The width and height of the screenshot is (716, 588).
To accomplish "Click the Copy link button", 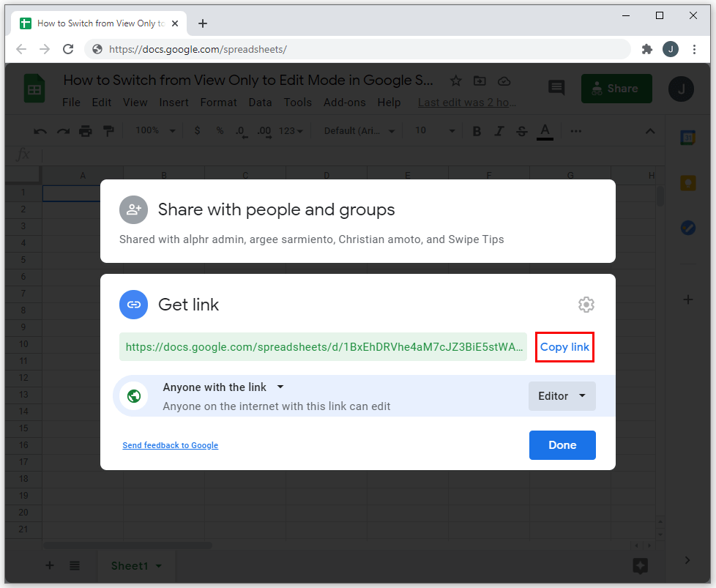I will 564,347.
